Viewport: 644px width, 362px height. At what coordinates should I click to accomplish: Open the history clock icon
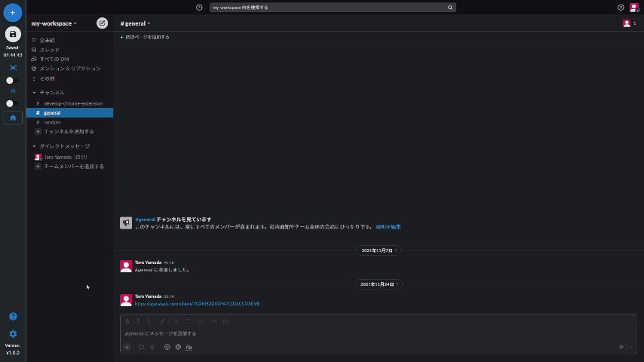(x=199, y=8)
